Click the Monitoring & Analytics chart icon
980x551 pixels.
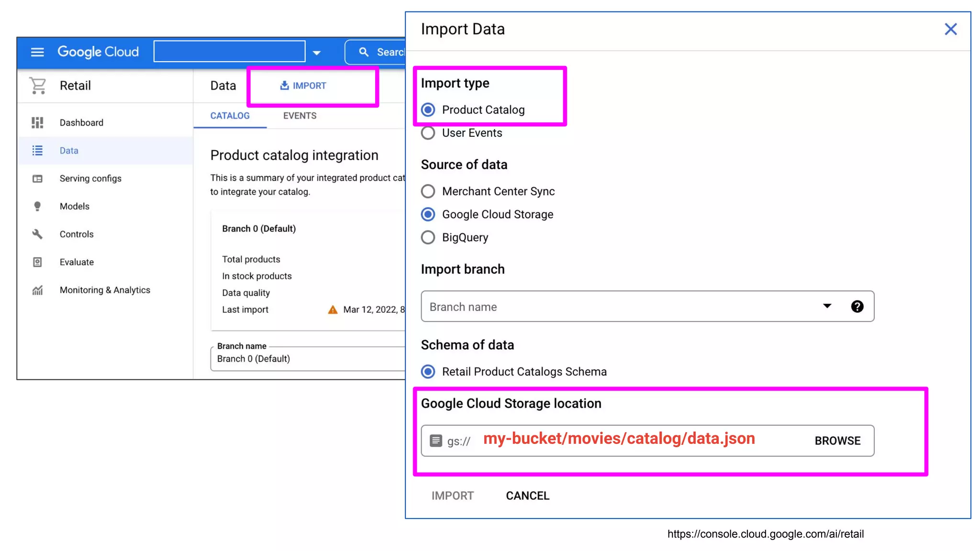click(x=37, y=290)
